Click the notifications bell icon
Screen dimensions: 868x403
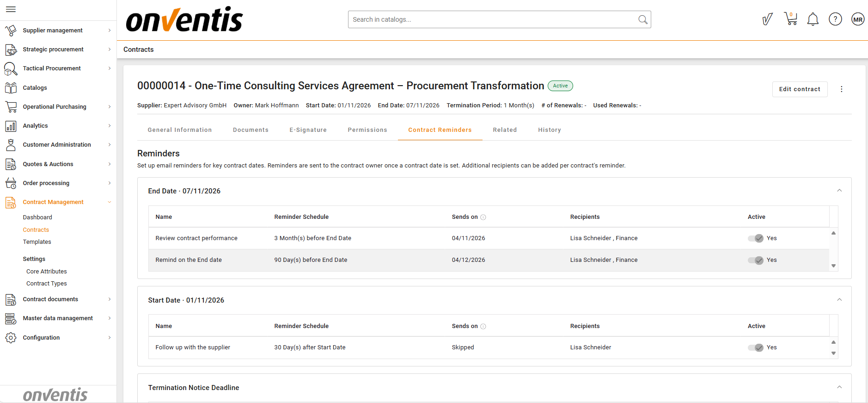coord(813,19)
